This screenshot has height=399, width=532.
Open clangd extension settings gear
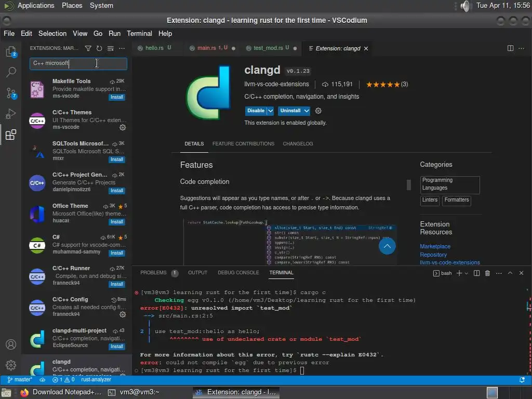(x=318, y=111)
